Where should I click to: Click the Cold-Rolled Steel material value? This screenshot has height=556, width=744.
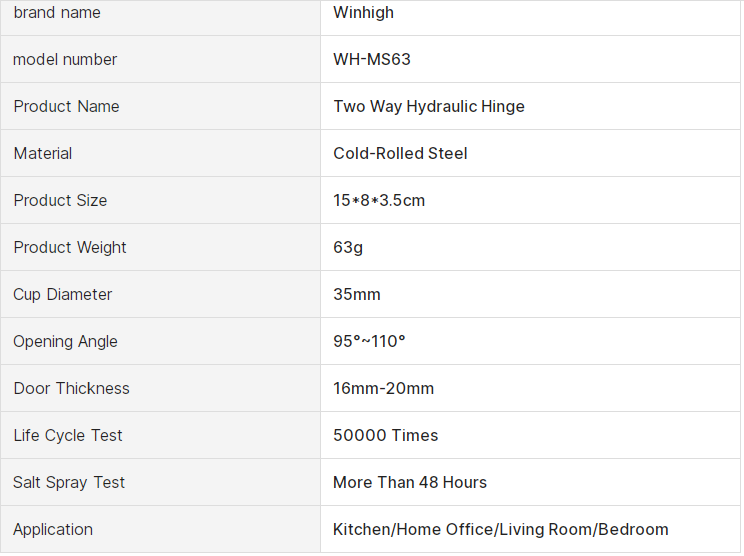[400, 154]
